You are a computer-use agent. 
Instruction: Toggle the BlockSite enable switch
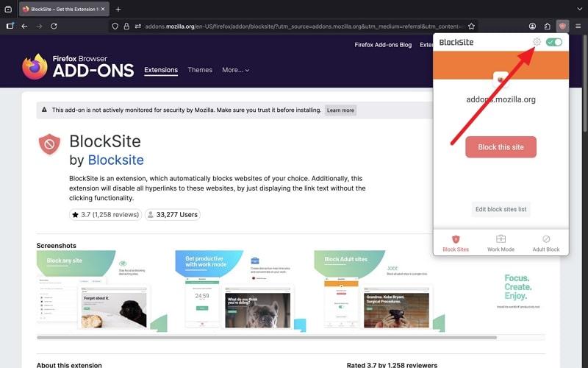pyautogui.click(x=554, y=42)
